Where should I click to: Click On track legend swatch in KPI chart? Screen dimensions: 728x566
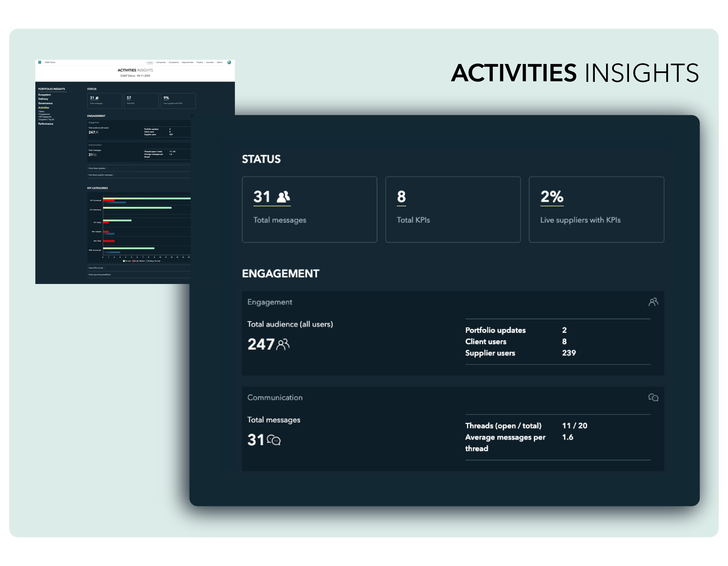pos(124,261)
